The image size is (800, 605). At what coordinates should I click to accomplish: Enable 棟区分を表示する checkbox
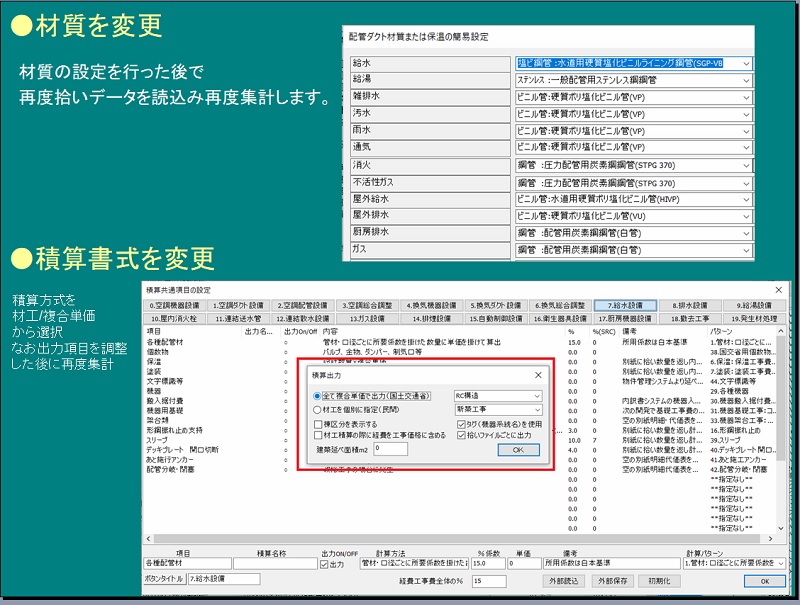[318, 424]
